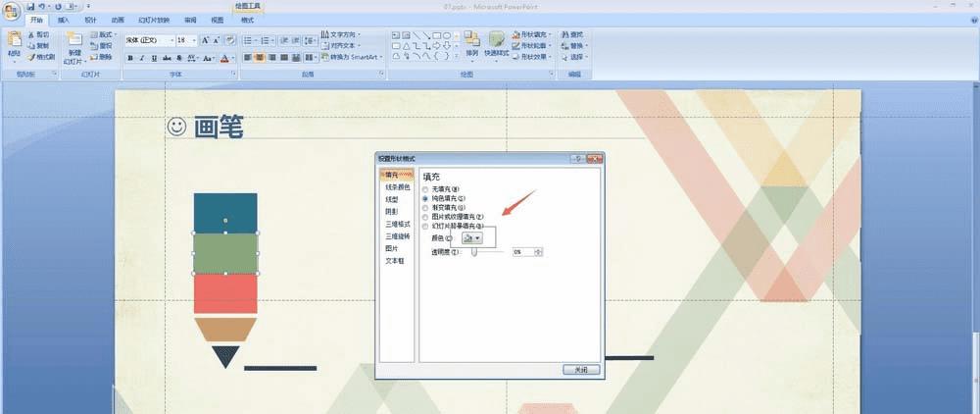
Task: Click the transparency (透明度) slider handle
Action: (x=474, y=251)
